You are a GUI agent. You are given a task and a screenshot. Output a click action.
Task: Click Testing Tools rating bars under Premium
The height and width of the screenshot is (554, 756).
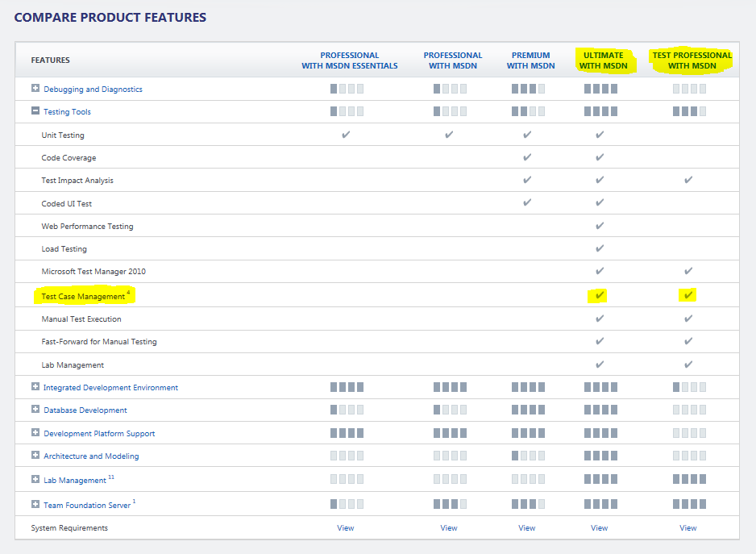coord(529,111)
